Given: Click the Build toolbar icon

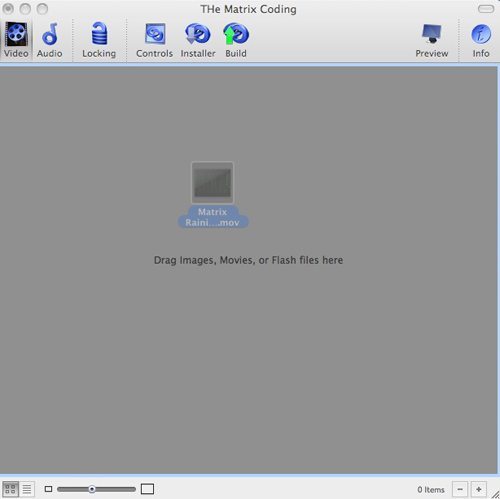Looking at the screenshot, I should 236,40.
